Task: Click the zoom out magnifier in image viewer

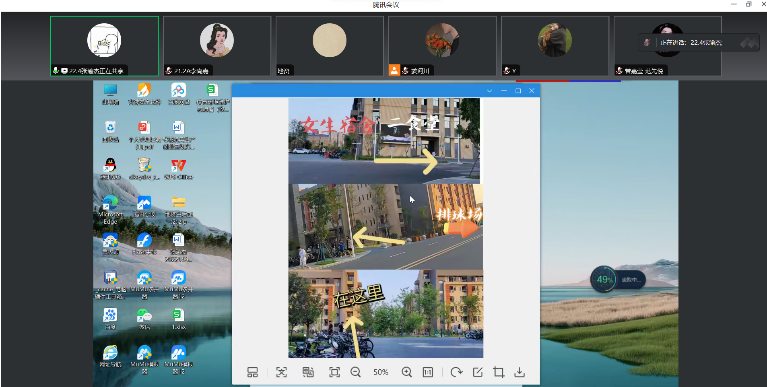Action: point(356,372)
